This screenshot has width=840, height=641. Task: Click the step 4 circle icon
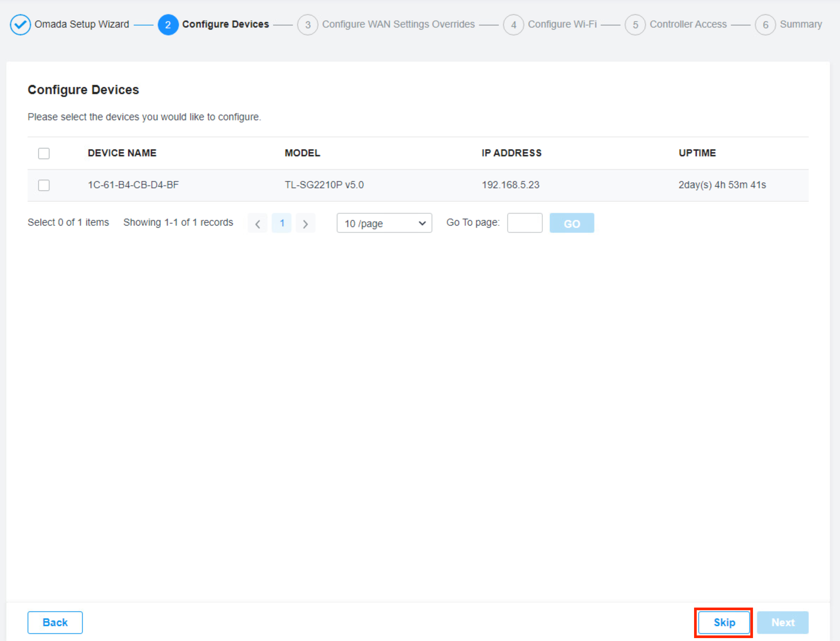[x=513, y=25]
